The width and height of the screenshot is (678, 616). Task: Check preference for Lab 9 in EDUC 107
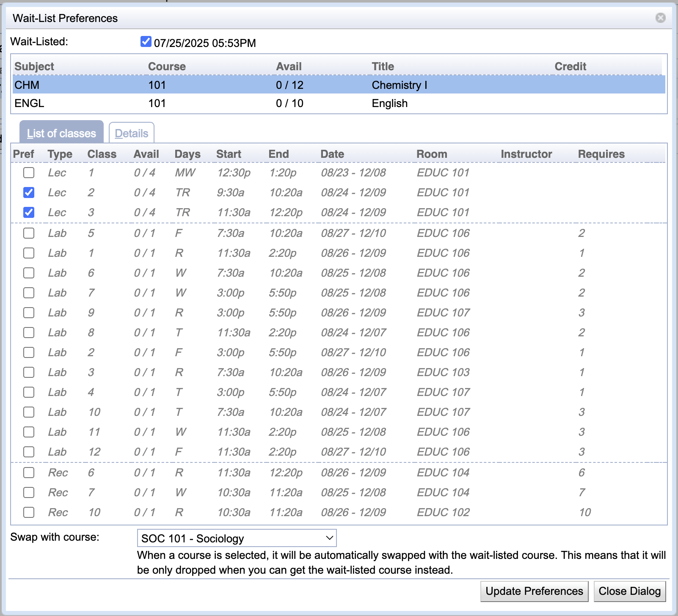[29, 313]
